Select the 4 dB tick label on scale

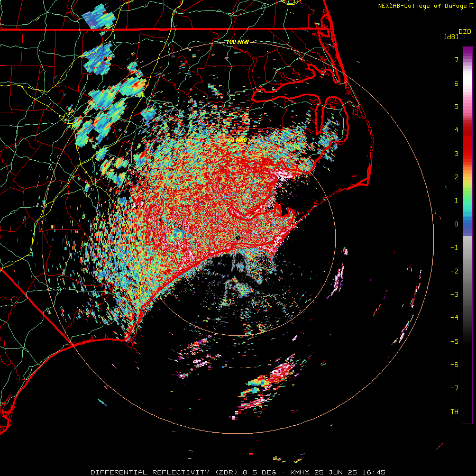point(456,130)
